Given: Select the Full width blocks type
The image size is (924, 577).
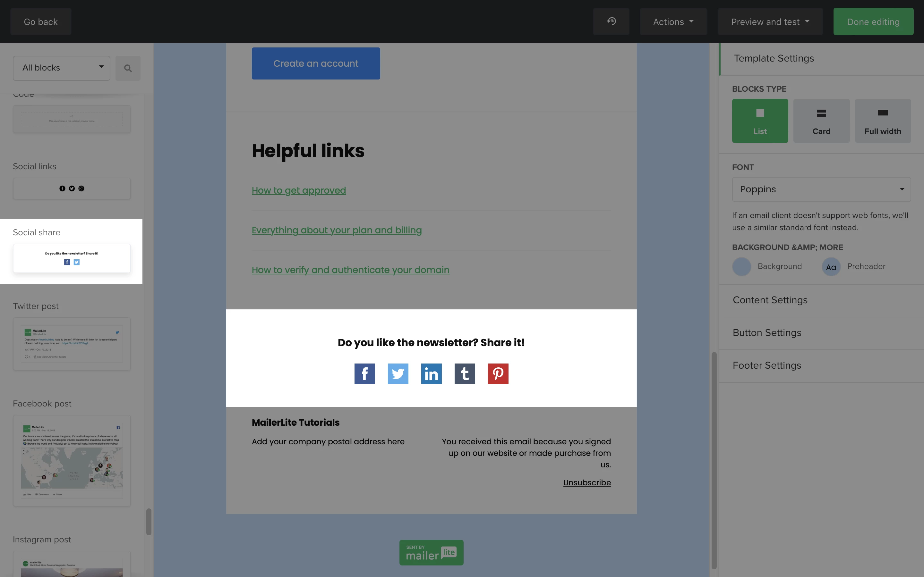Looking at the screenshot, I should (882, 121).
